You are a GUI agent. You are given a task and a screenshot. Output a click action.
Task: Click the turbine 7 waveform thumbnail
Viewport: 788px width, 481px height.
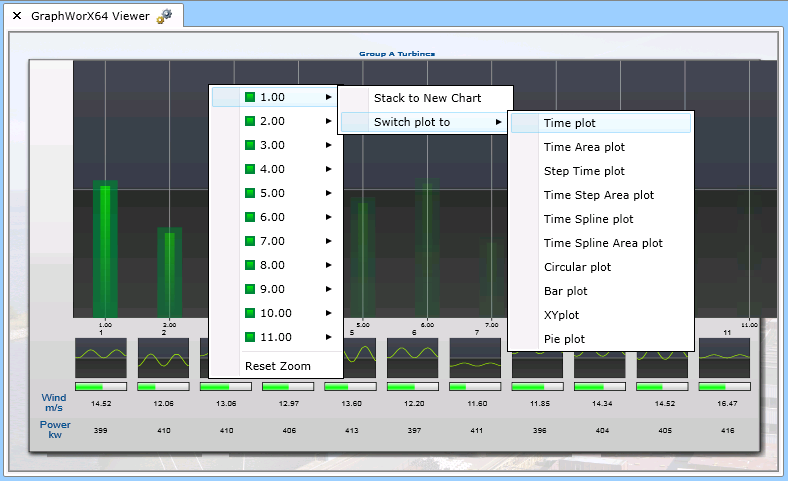pos(475,357)
